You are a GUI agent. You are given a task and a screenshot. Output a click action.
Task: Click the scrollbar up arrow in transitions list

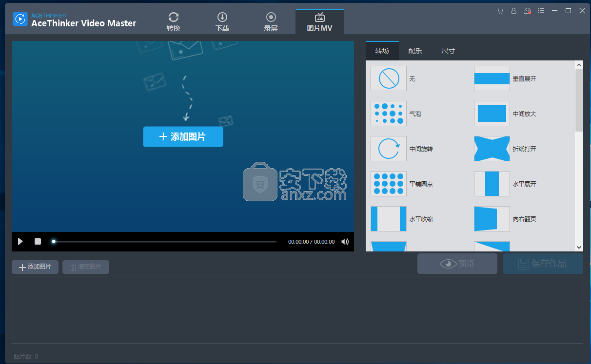[579, 64]
